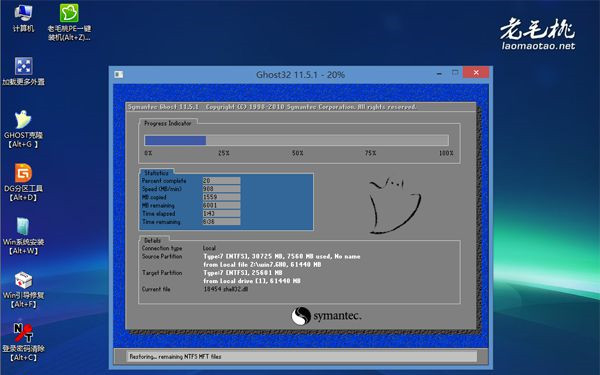Click the Ghost32 window system menu icon
This screenshot has height=375, width=600.
point(119,74)
